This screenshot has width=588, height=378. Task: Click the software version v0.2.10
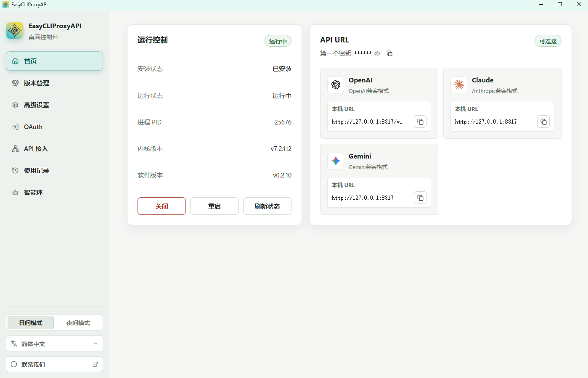(x=282, y=175)
